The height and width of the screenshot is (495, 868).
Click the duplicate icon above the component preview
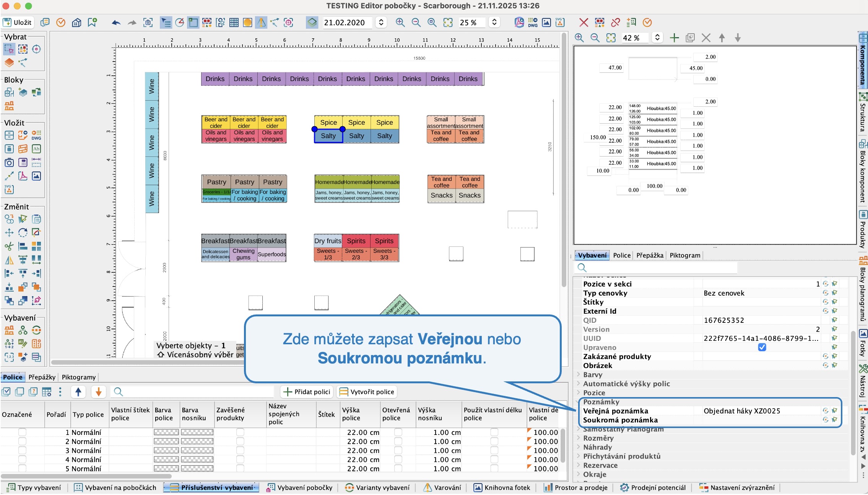pos(690,38)
